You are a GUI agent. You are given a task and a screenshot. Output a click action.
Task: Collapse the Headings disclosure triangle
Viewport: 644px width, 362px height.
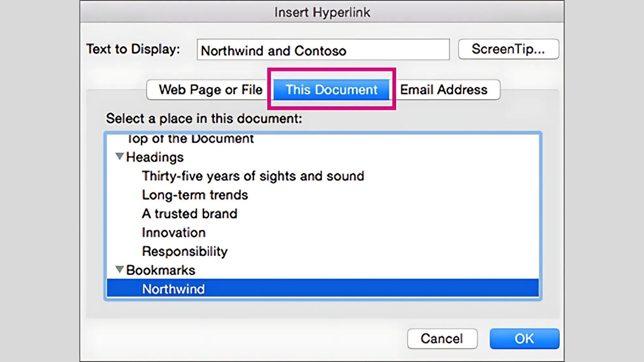(120, 157)
